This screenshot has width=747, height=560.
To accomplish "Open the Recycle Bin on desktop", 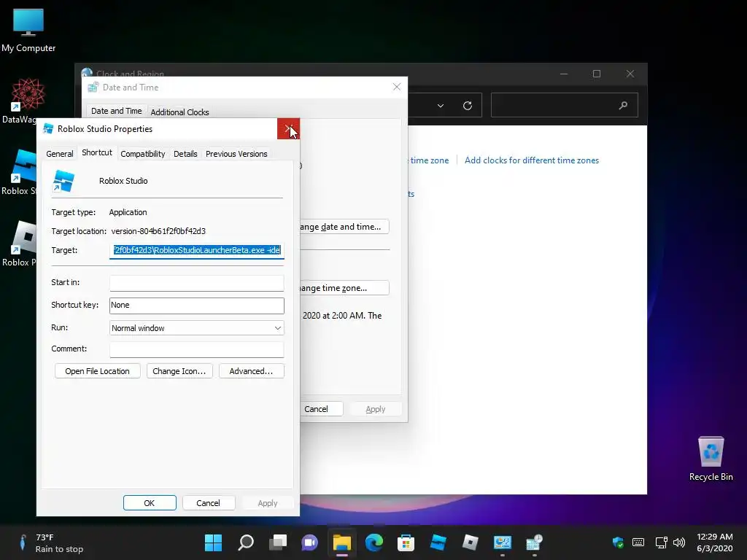I will tap(711, 459).
